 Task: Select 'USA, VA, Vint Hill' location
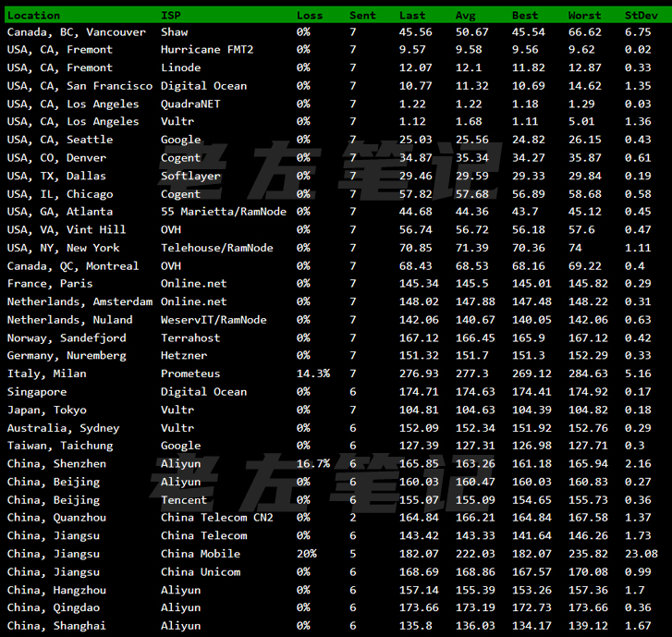click(x=67, y=230)
